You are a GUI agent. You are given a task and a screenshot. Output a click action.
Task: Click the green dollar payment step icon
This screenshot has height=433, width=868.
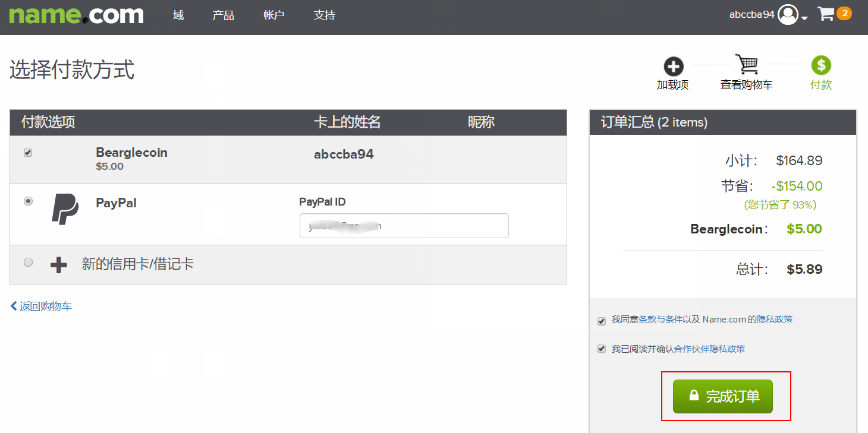(821, 65)
